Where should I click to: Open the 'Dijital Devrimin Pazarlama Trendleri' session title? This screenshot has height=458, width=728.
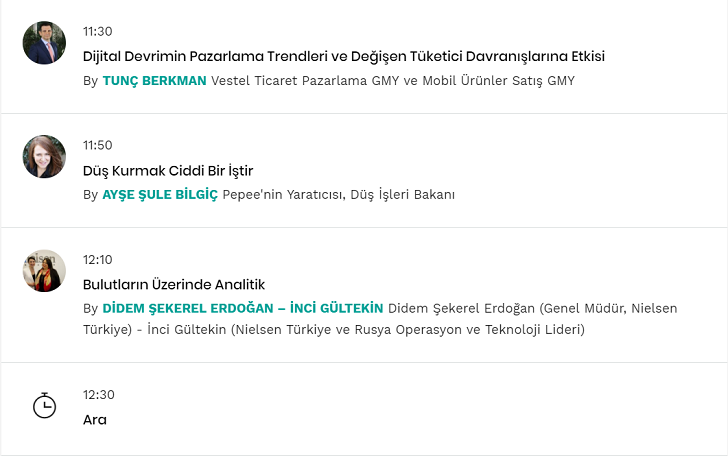click(x=343, y=56)
